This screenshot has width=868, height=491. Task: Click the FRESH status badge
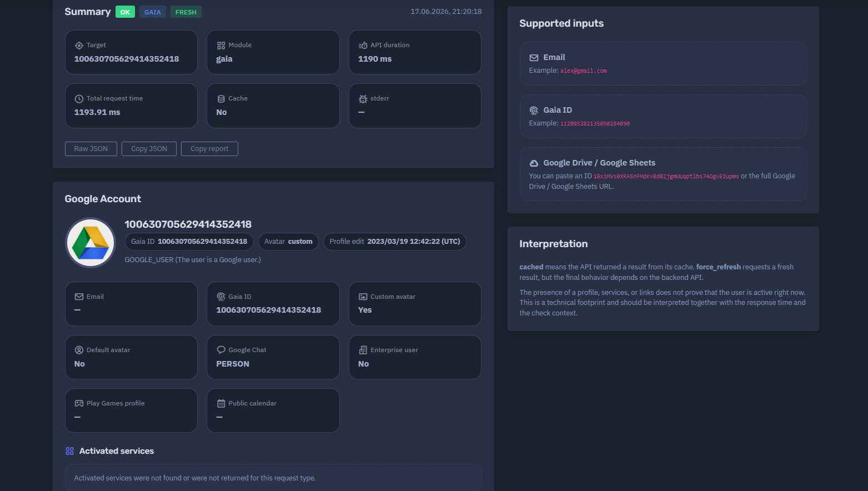(x=186, y=12)
